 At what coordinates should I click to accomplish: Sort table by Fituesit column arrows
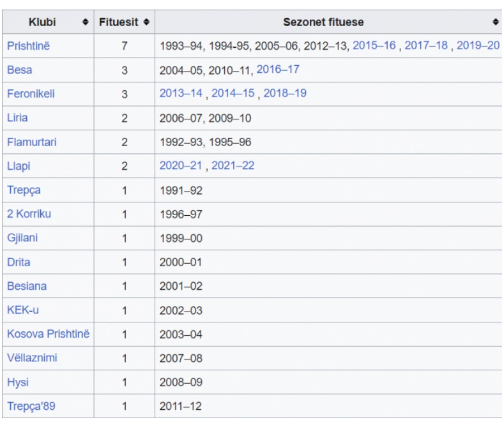[146, 22]
